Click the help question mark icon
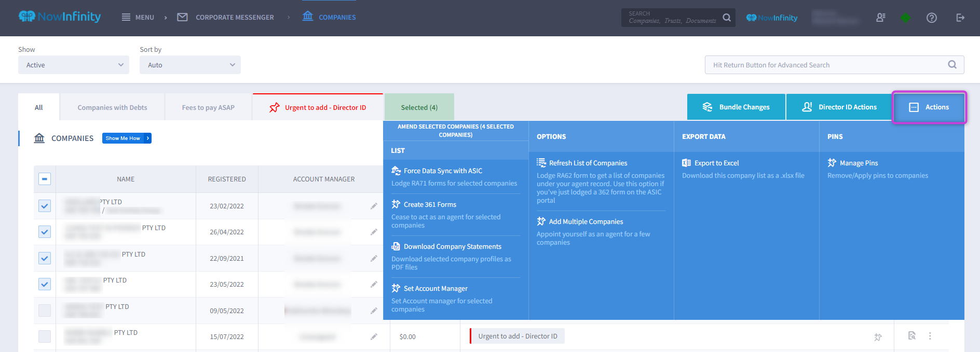Viewport: 980px width, 352px height. pyautogui.click(x=931, y=18)
